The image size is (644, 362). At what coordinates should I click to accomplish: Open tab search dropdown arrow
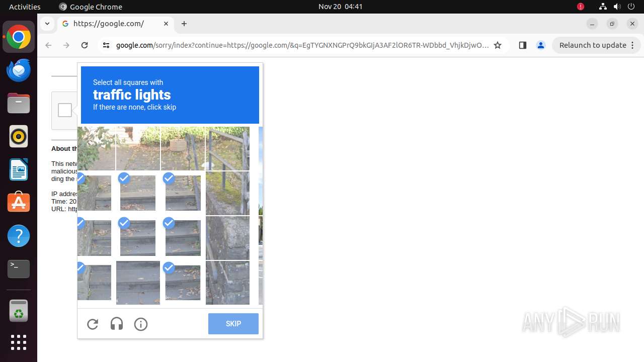pos(47,24)
